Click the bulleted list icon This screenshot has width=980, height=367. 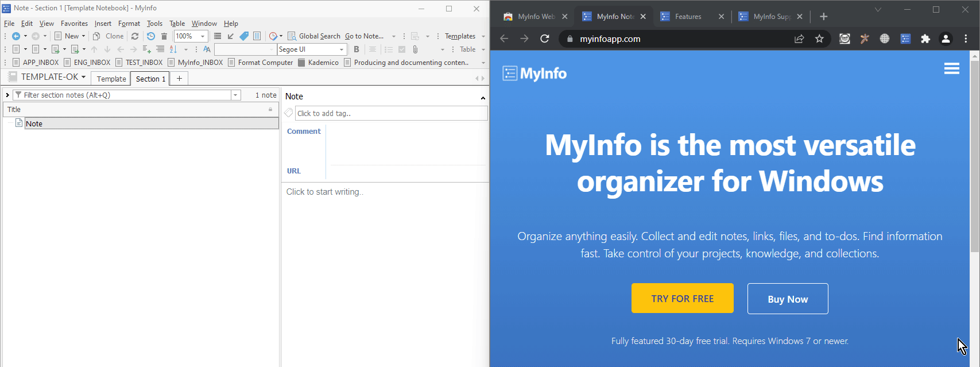click(x=389, y=49)
